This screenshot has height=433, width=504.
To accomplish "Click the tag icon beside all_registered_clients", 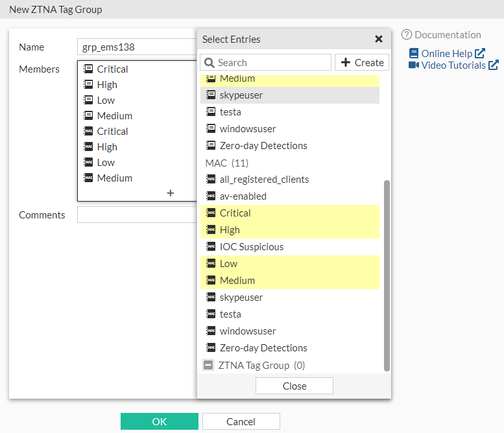I will coord(211,180).
